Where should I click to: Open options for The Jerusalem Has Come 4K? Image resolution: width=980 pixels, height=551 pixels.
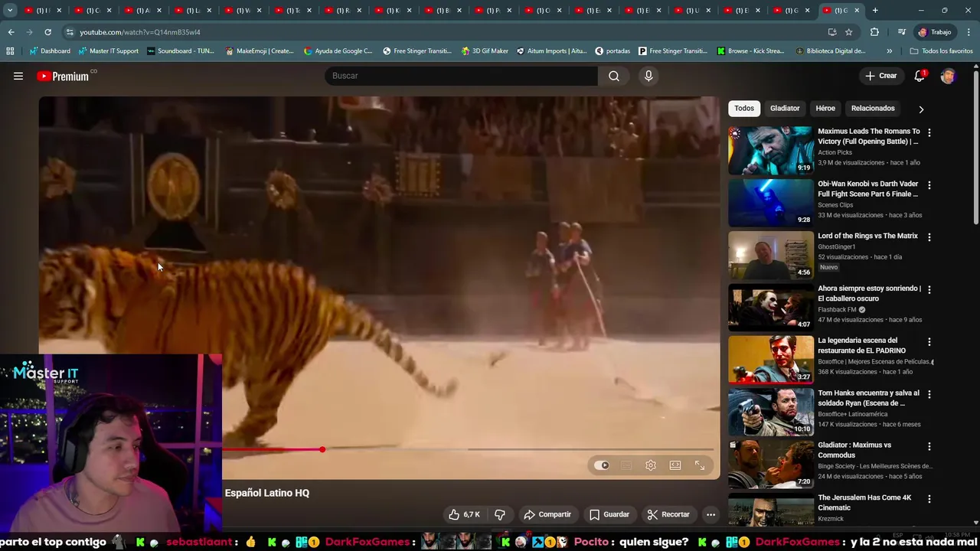[929, 498]
